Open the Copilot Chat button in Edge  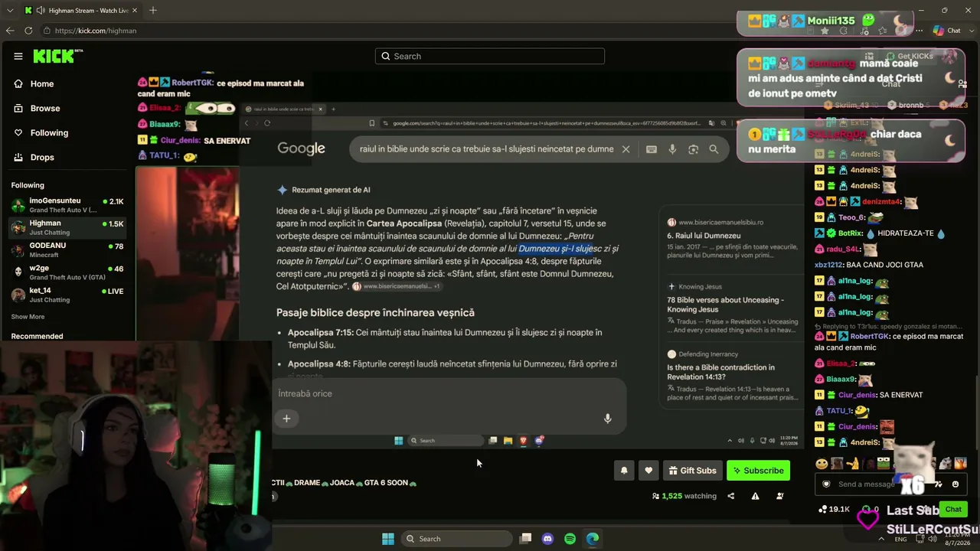pyautogui.click(x=946, y=31)
